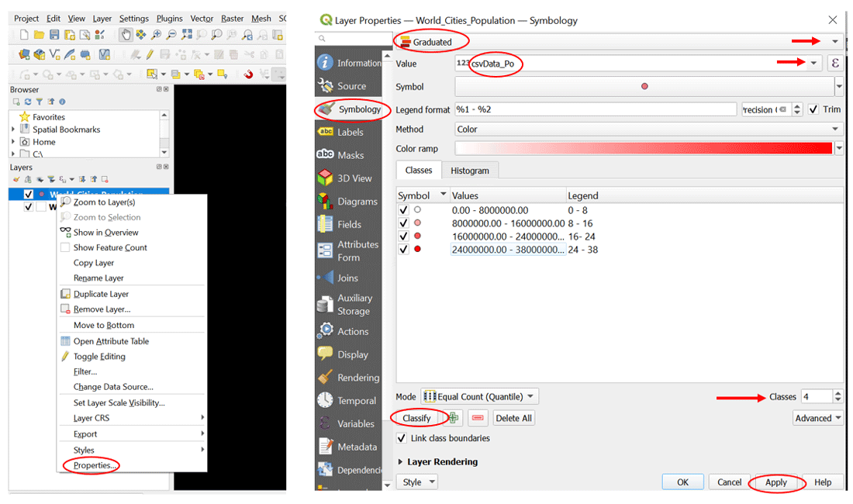Toggle visibility checkbox of second layer in Layers
This screenshot has height=504, width=853.
tap(28, 207)
